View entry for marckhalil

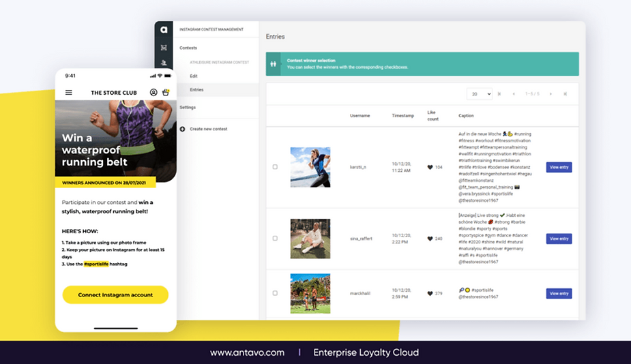559,294
